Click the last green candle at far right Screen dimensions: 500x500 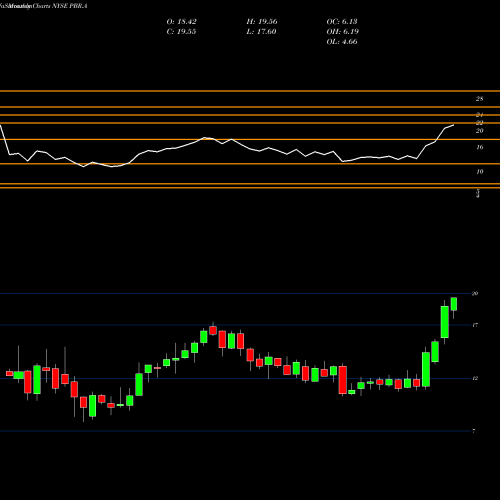click(454, 304)
